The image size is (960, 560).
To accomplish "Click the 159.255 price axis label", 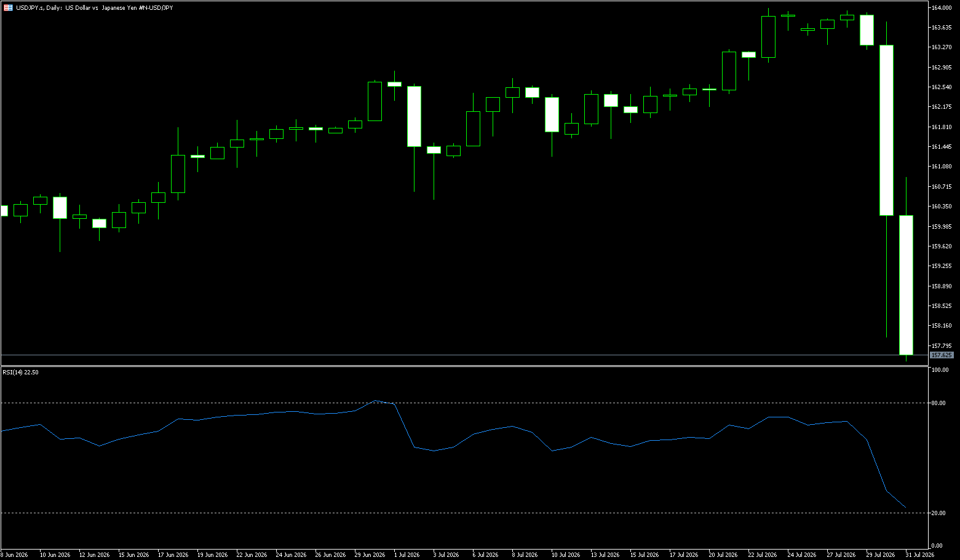I will click(942, 266).
